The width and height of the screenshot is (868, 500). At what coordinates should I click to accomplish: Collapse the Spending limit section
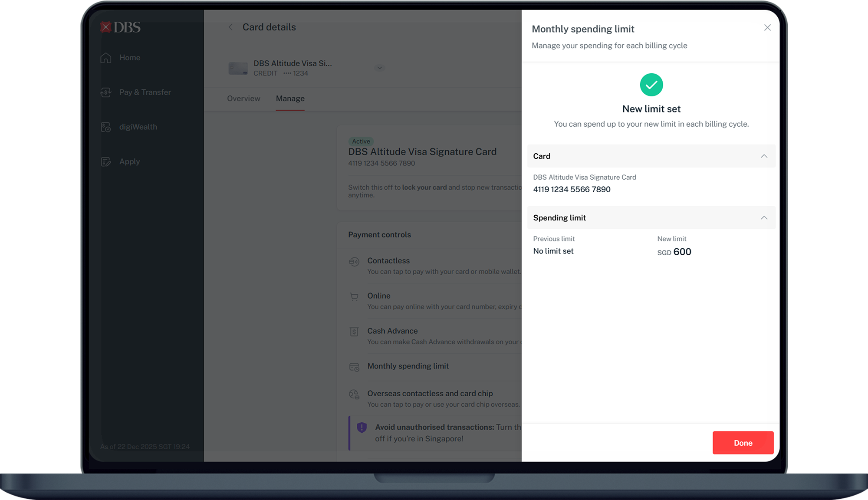[x=764, y=218]
